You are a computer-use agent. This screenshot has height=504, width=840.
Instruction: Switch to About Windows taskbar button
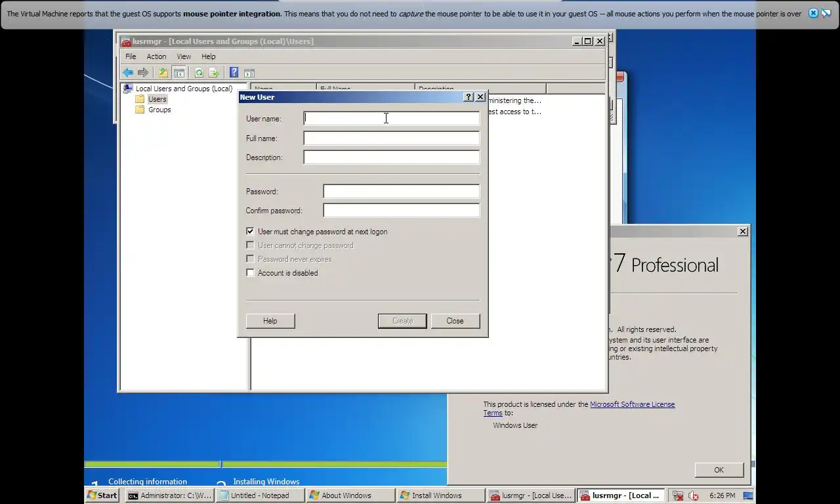[350, 495]
